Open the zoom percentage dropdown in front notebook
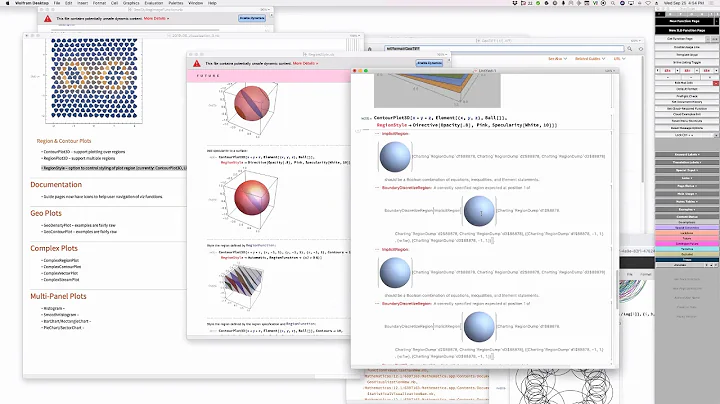Viewport: 720px width, 404px height. (609, 71)
